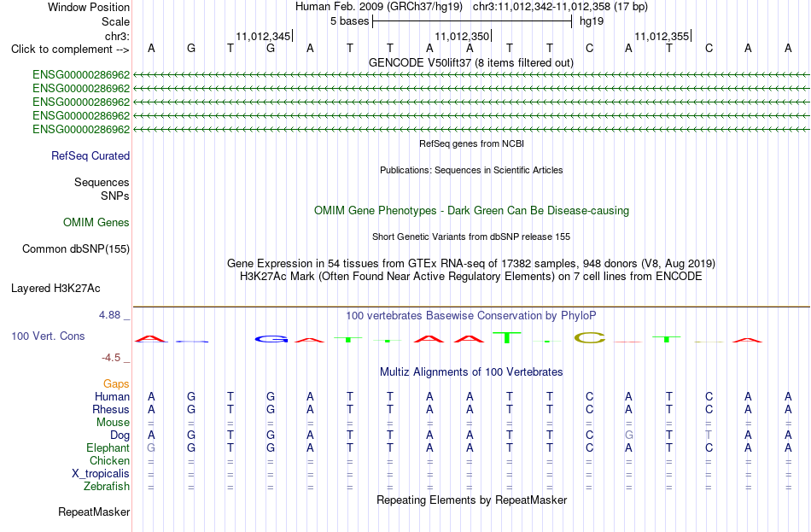Select the 'Elephant' species label

pyautogui.click(x=108, y=448)
